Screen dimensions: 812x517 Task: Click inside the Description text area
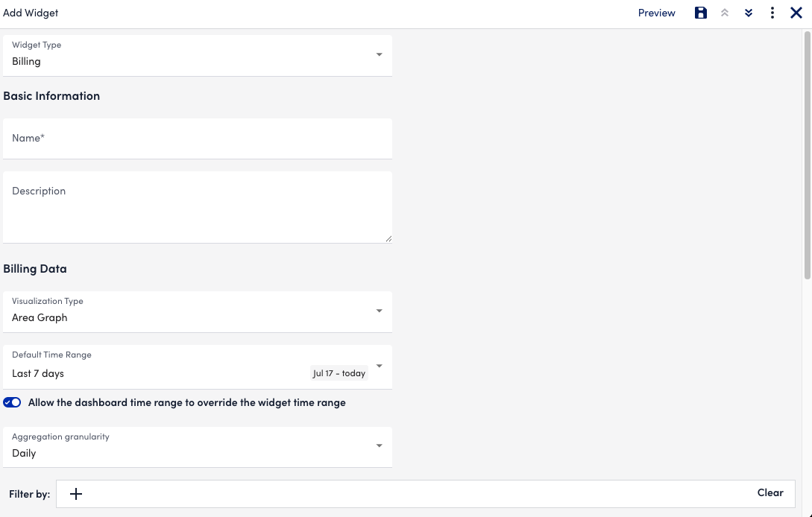coord(198,206)
